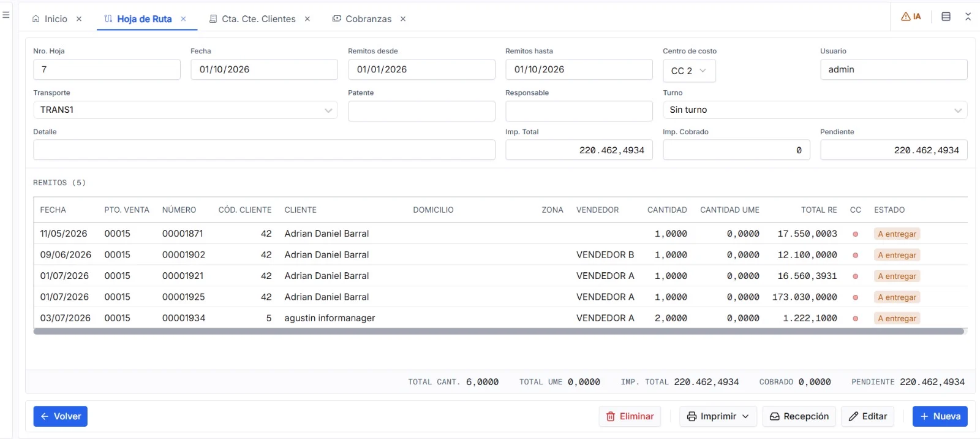Viewport: 980px width, 439px height.
Task: Click the NÚMERO column header
Action: (179, 210)
